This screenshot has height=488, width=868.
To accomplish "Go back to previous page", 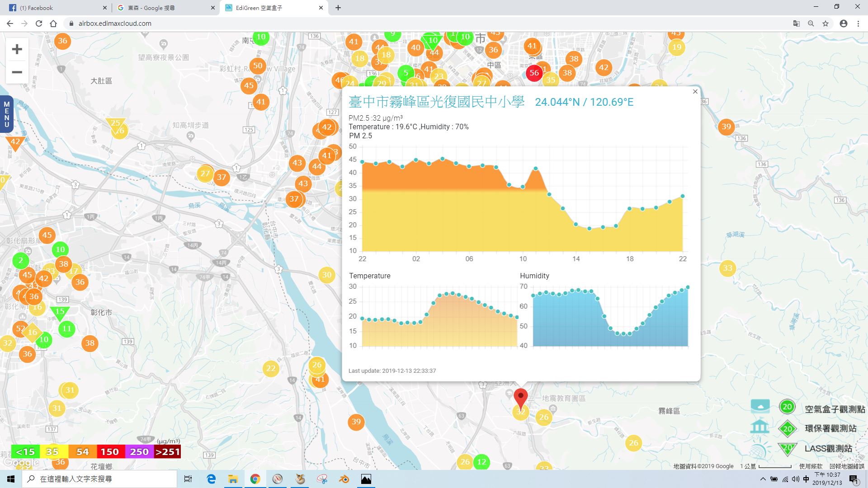I will click(x=10, y=23).
